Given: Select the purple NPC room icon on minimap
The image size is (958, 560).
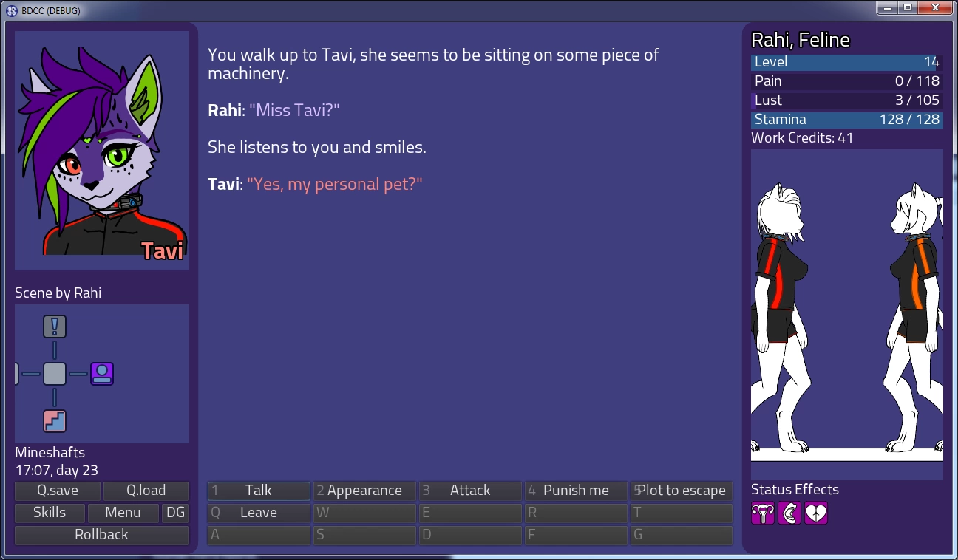Looking at the screenshot, I should pos(102,374).
